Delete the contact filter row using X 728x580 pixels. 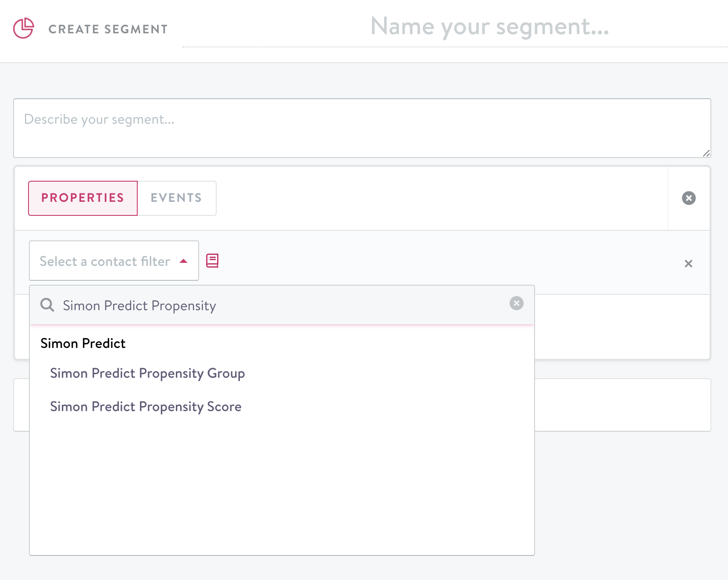688,264
